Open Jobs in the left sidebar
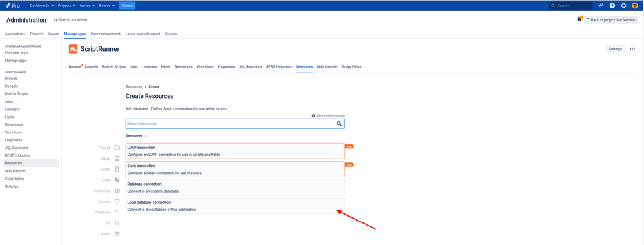Viewport: 644px width, 245px height. click(x=9, y=101)
